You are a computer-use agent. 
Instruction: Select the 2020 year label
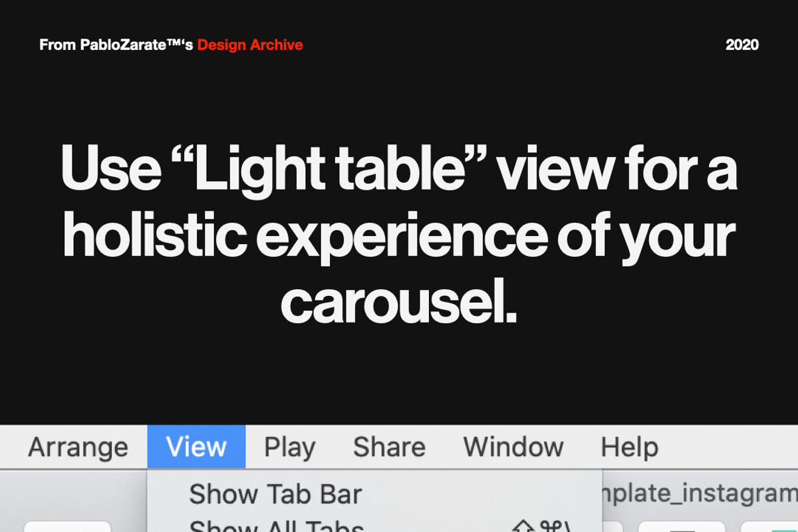(x=742, y=45)
